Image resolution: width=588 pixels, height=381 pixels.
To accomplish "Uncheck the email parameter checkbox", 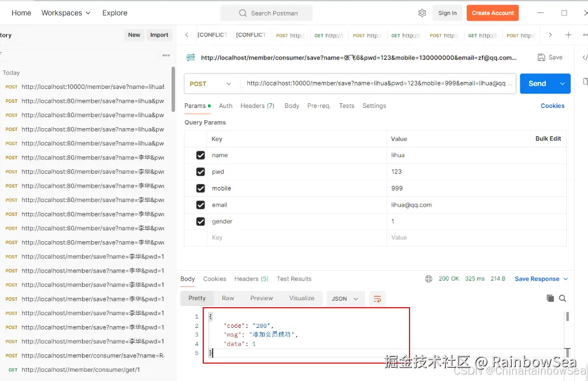I will click(x=200, y=205).
